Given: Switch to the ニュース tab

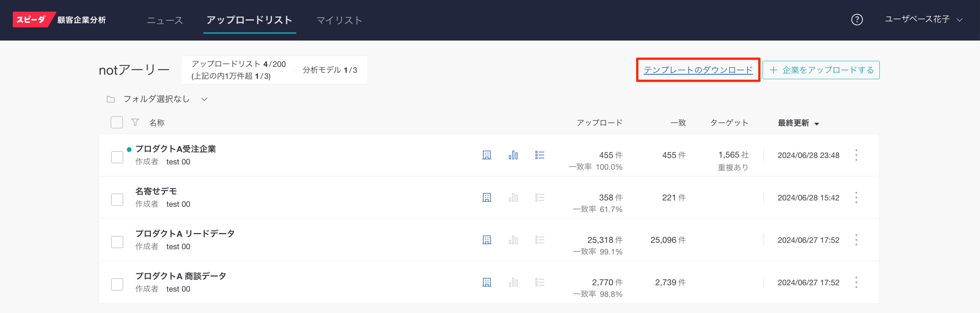Looking at the screenshot, I should click(x=165, y=20).
